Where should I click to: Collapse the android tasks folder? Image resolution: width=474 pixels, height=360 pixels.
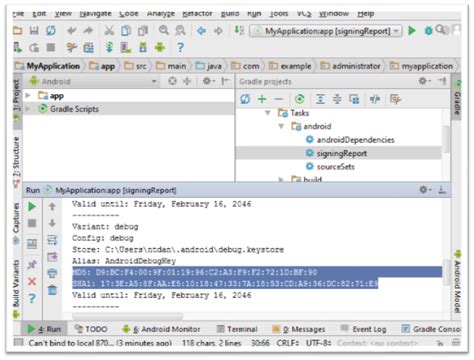click(x=281, y=126)
